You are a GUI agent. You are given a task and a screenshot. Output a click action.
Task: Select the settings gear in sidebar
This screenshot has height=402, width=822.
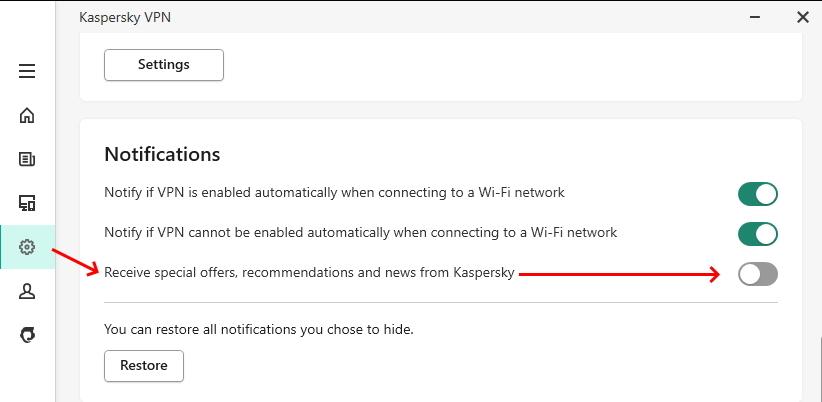coord(27,247)
